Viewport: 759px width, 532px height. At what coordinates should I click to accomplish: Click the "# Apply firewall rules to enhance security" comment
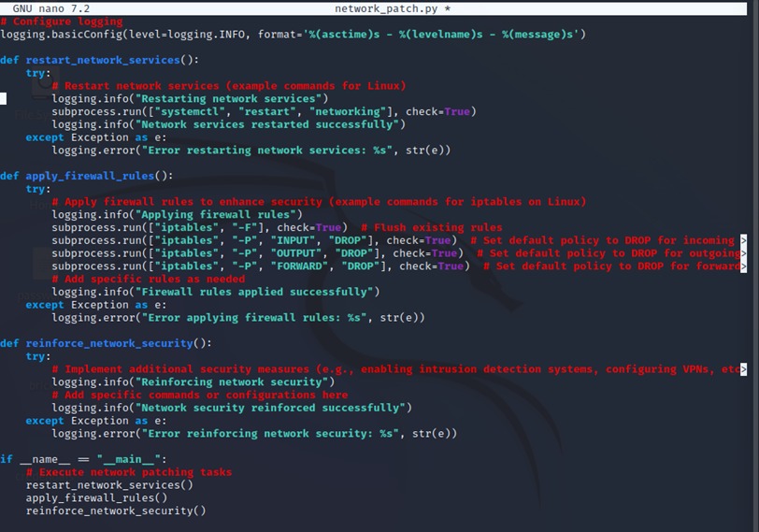pyautogui.click(x=319, y=202)
